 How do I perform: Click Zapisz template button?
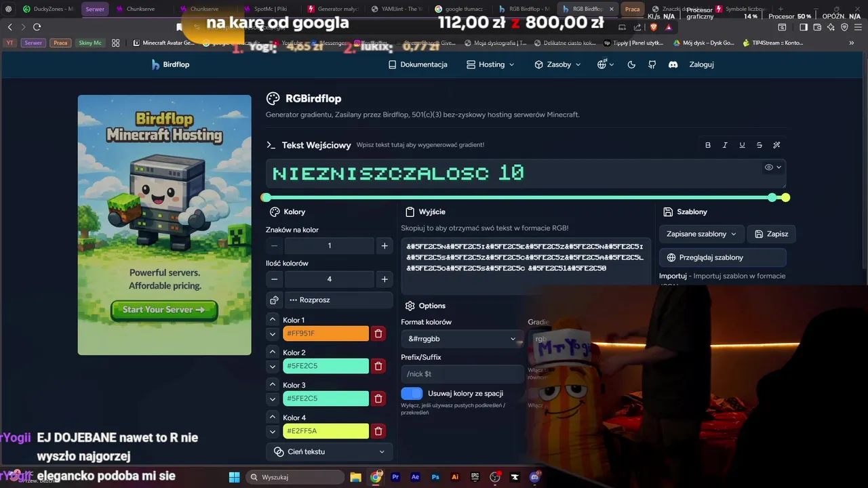(771, 234)
